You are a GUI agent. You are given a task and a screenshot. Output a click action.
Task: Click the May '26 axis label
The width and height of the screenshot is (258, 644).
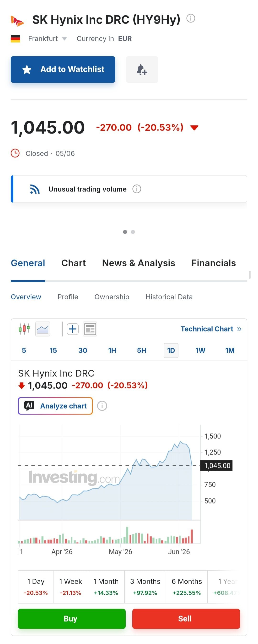point(120,552)
